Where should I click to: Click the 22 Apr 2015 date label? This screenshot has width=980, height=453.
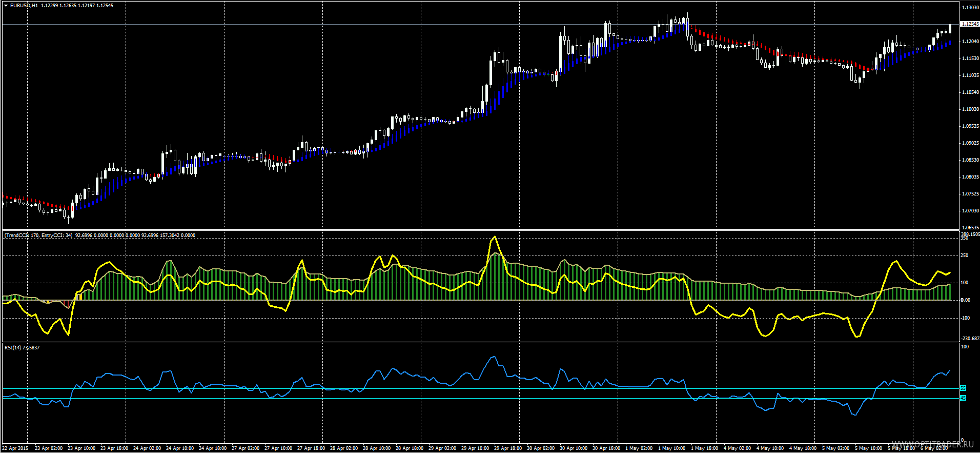coord(16,448)
